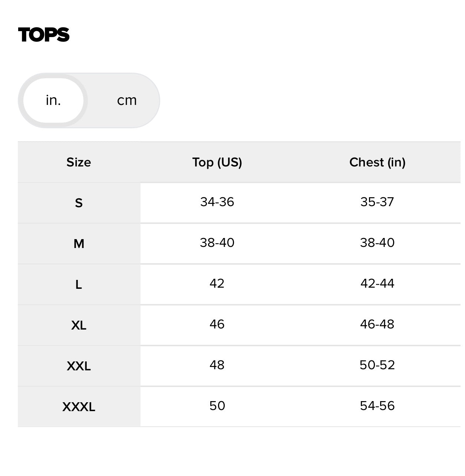Select the M size row label
This screenshot has width=465, height=476.
pos(79,244)
